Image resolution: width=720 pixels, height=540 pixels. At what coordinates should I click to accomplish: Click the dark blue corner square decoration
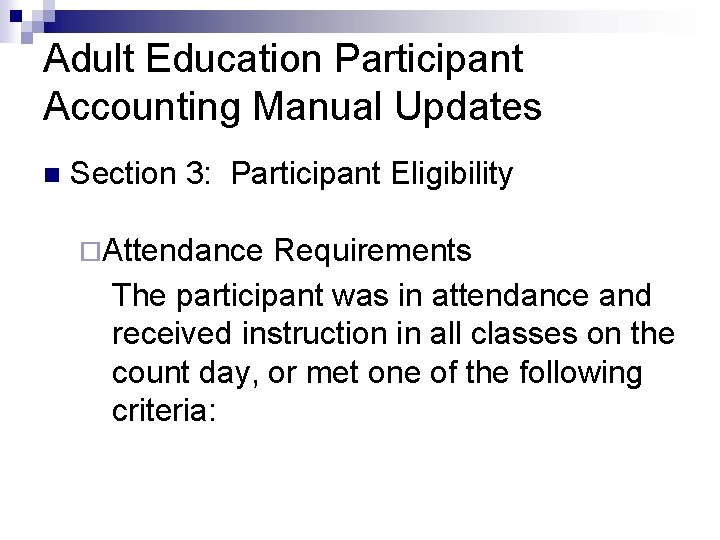pyautogui.click(x=16, y=16)
